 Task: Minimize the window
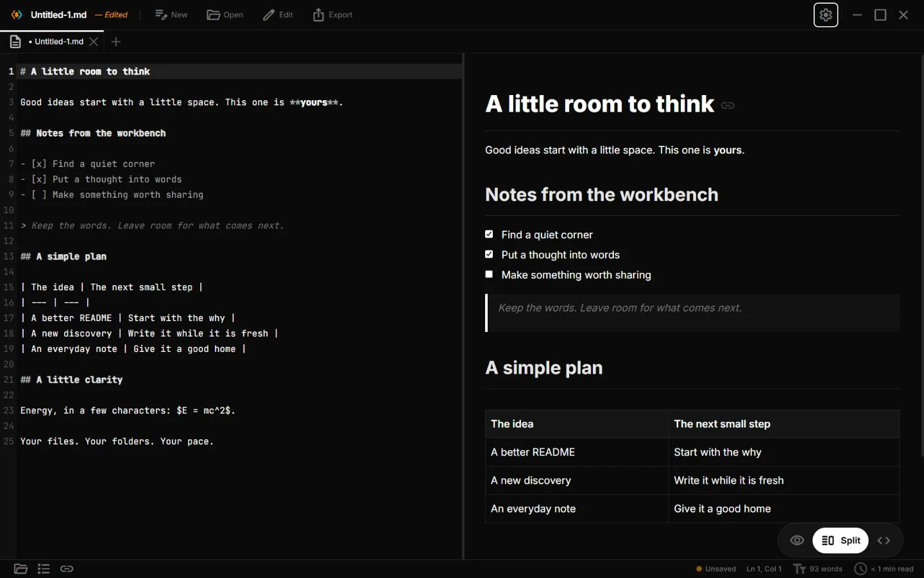[857, 15]
